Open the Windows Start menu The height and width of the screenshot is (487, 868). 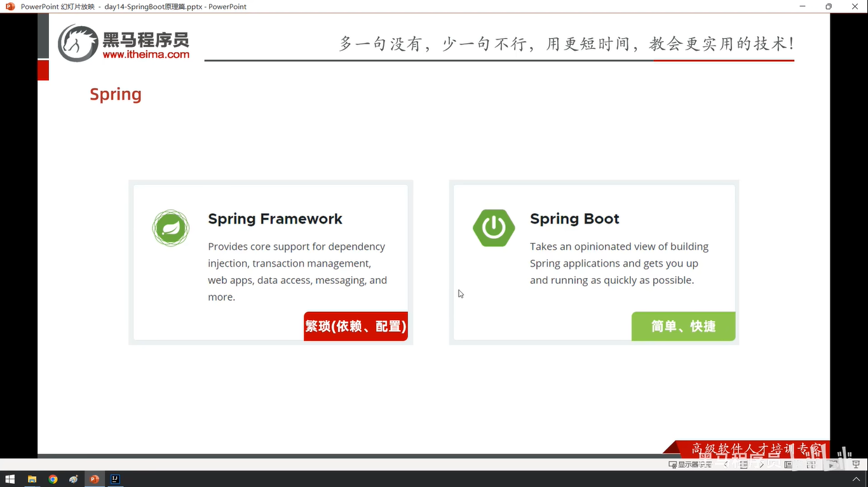click(10, 479)
